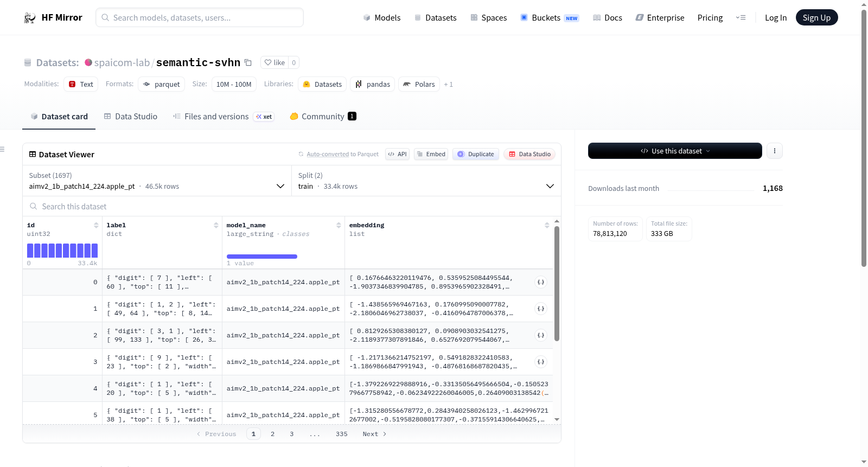The width and height of the screenshot is (868, 467).
Task: Click the HF Mirror logo icon
Action: (30, 18)
